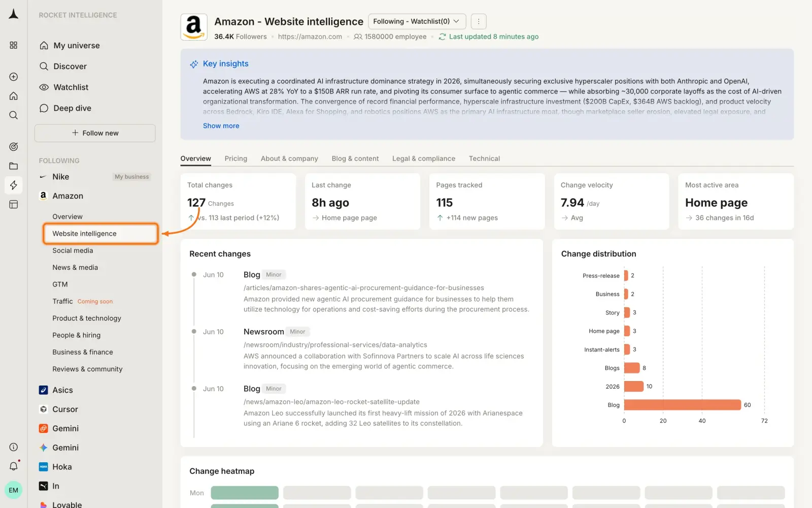
Task: Click Show more under Key insights
Action: [221, 126]
